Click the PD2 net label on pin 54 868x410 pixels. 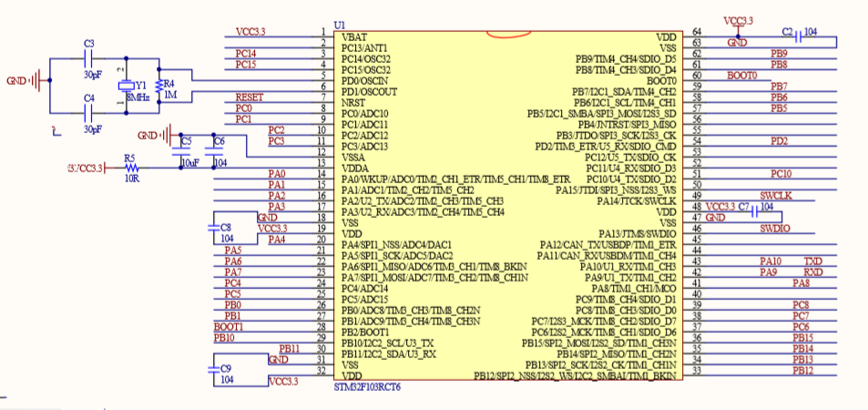[780, 140]
